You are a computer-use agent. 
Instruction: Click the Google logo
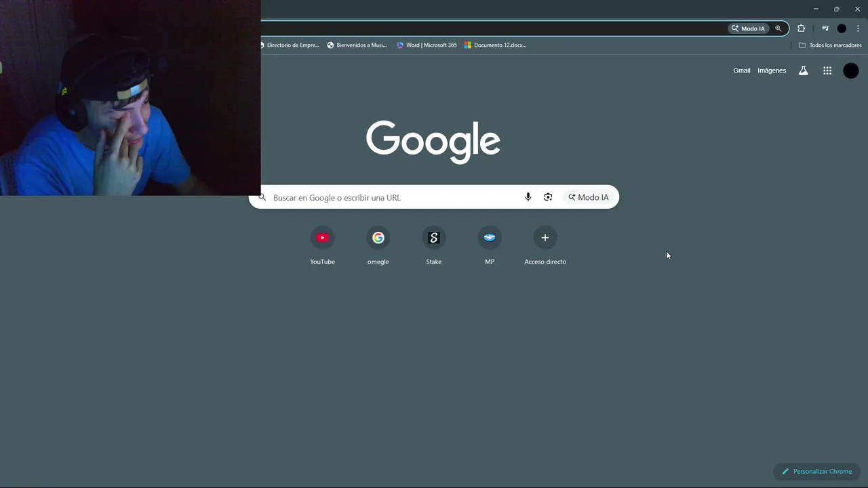point(433,142)
